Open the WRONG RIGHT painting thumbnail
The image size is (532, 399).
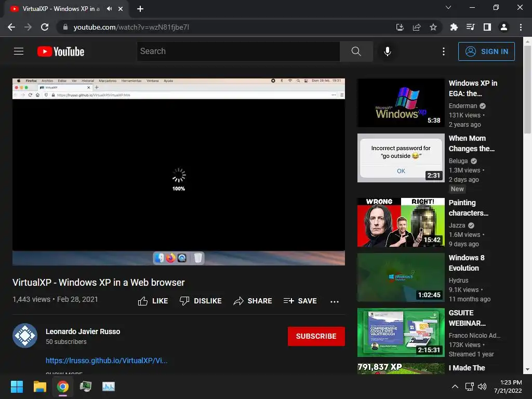coord(401,222)
